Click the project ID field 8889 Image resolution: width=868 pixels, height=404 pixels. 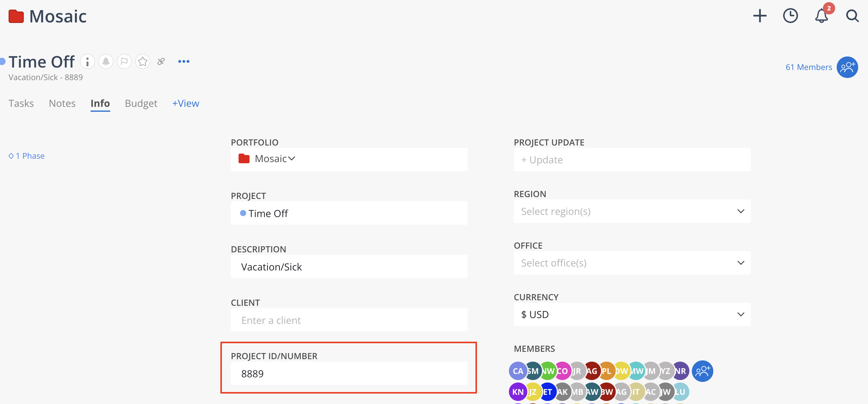[349, 373]
